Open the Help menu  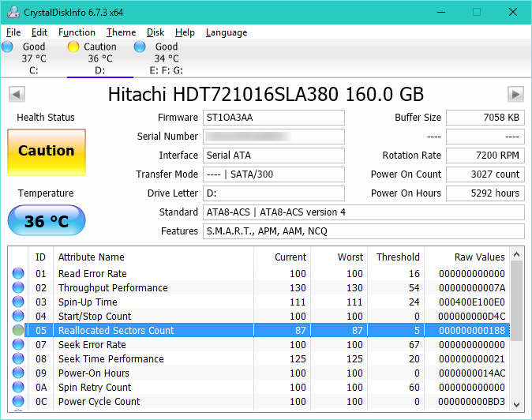185,32
